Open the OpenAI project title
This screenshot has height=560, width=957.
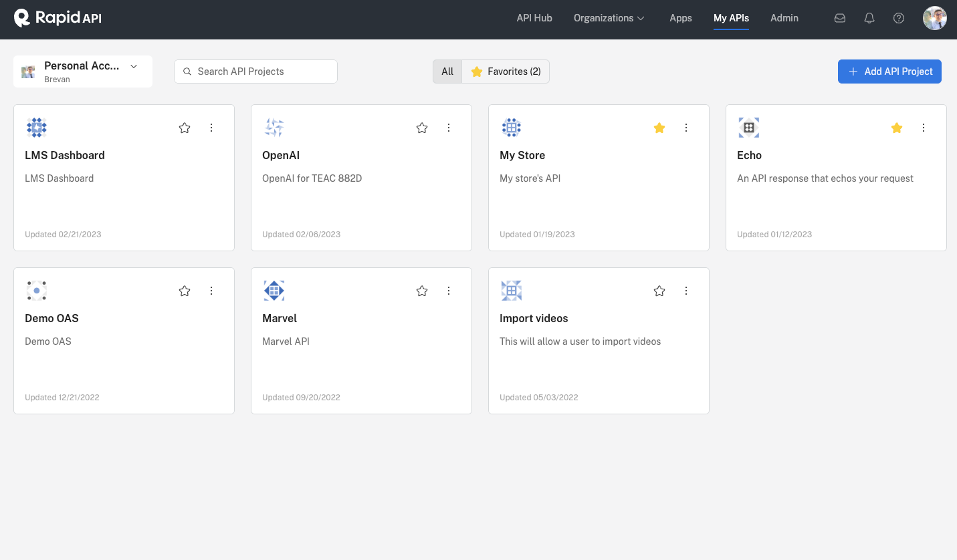coord(281,155)
